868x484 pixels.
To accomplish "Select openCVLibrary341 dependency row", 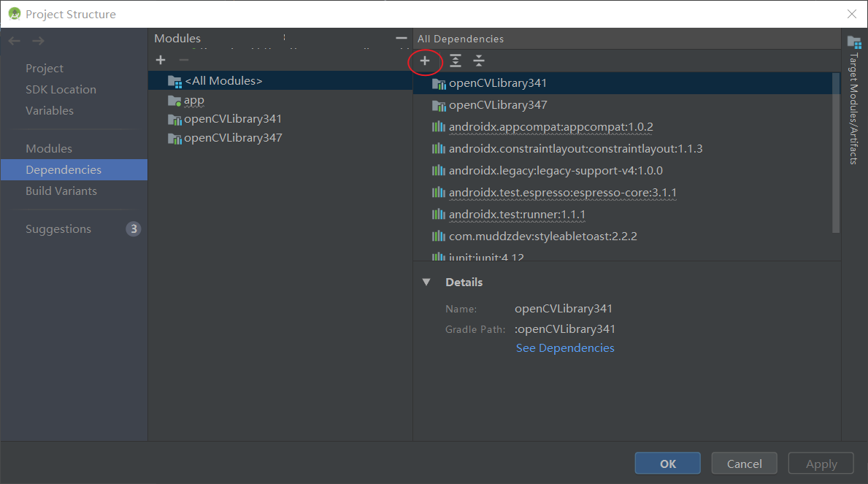I will tap(623, 83).
